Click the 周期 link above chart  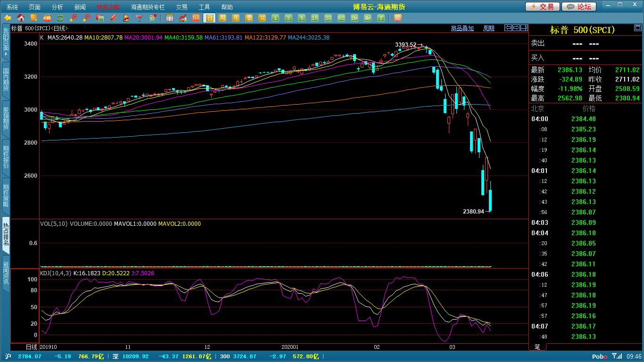[489, 28]
